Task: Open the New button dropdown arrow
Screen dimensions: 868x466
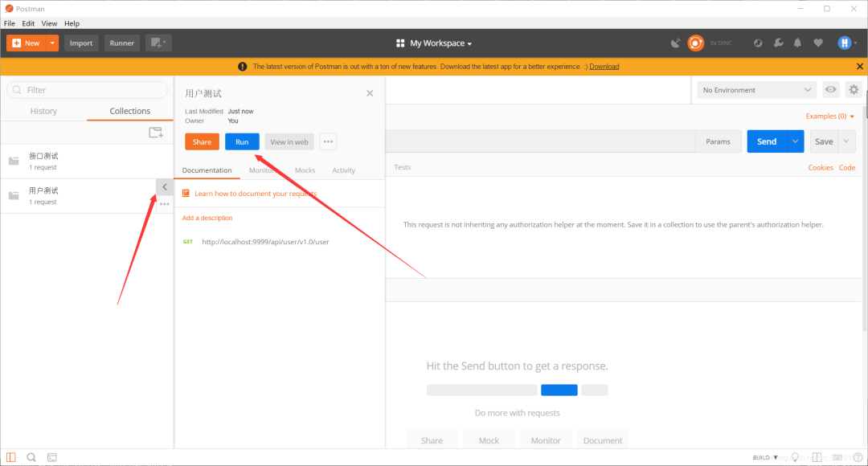Action: click(x=52, y=43)
